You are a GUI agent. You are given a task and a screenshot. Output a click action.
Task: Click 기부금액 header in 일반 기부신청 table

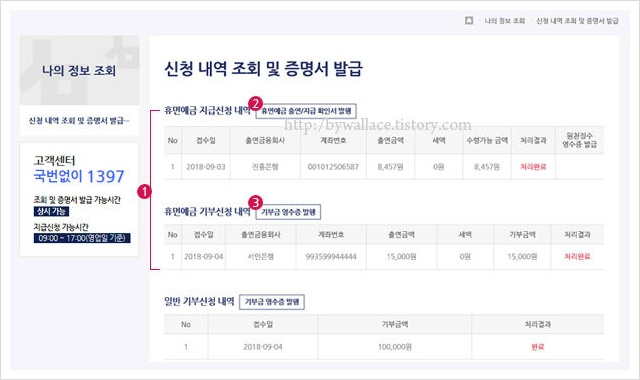(395, 324)
